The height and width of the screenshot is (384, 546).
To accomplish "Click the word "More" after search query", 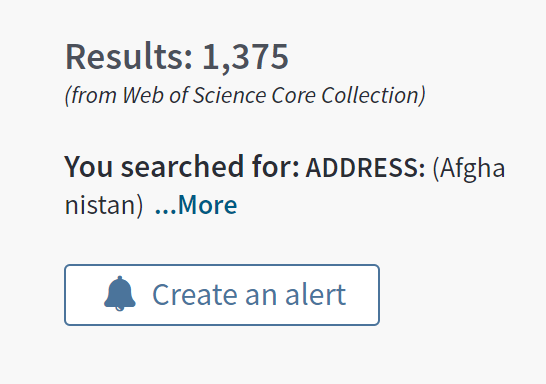I will (x=208, y=205).
